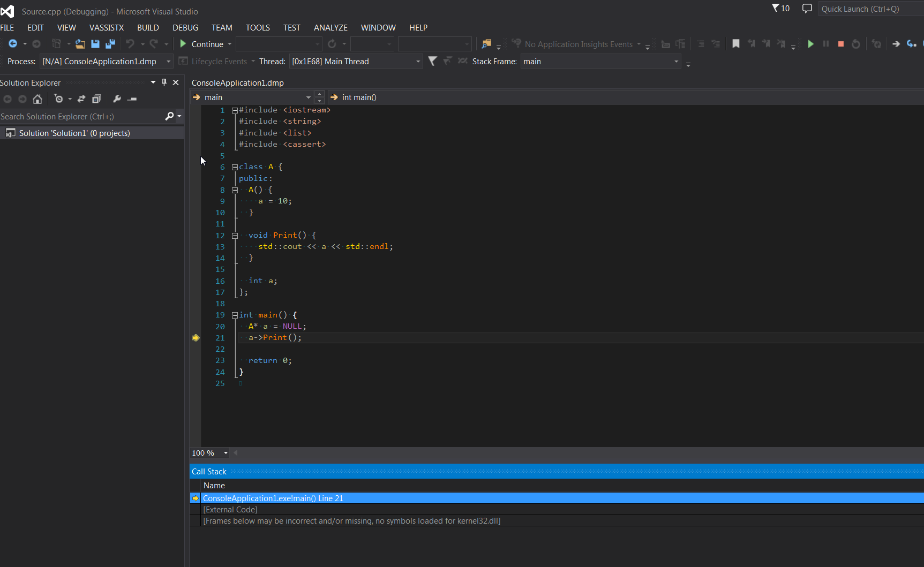Collapse the #include block at line 1
The width and height of the screenshot is (924, 567).
(x=235, y=110)
